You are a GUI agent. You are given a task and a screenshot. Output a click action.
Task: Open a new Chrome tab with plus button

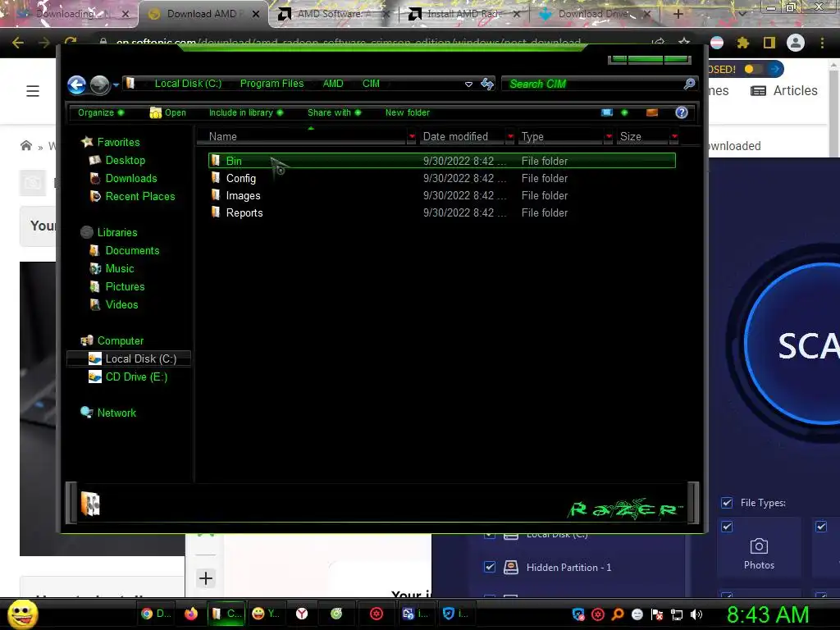[678, 14]
